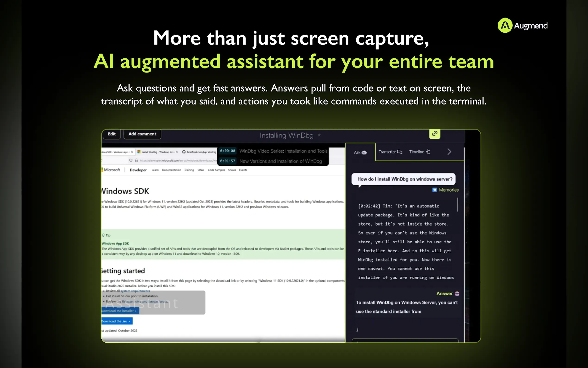
Task: Open the Developer menu item
Action: click(138, 170)
